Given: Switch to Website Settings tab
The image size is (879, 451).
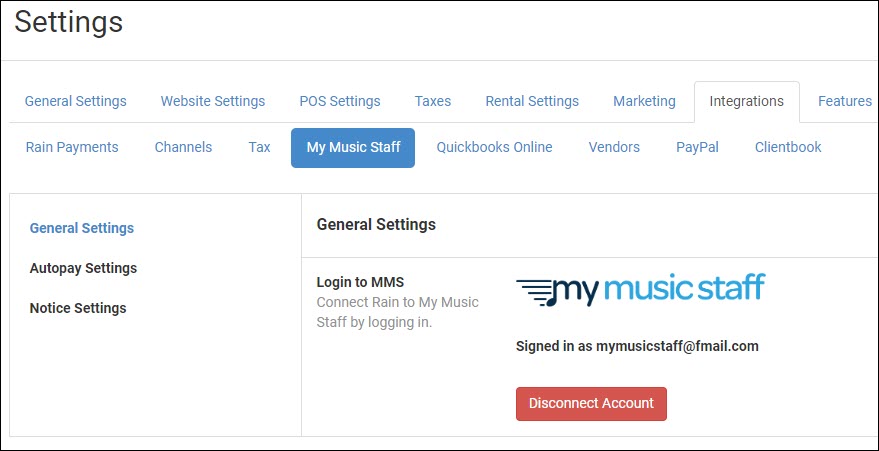Looking at the screenshot, I should [213, 101].
